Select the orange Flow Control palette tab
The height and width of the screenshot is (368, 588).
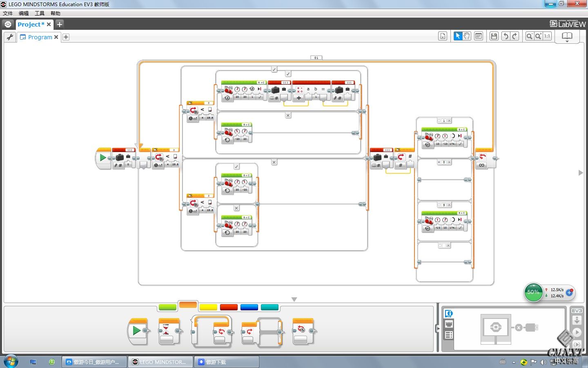pyautogui.click(x=188, y=305)
